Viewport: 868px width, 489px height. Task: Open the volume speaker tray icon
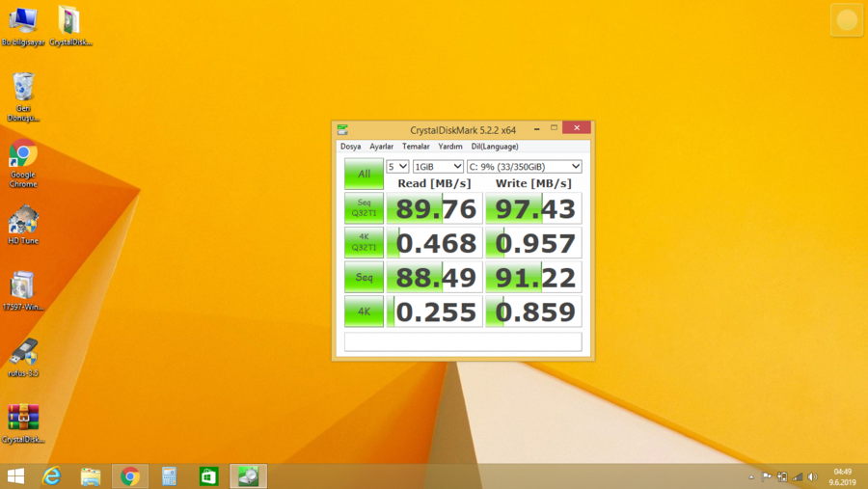(x=813, y=476)
